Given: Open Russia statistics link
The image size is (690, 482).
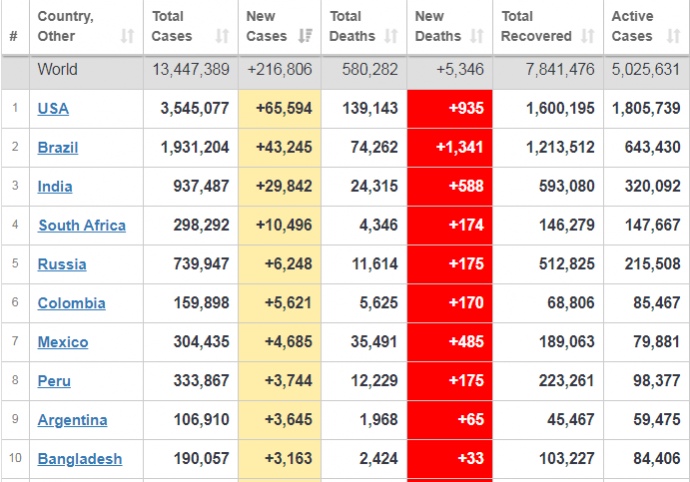Looking at the screenshot, I should pos(62,265).
